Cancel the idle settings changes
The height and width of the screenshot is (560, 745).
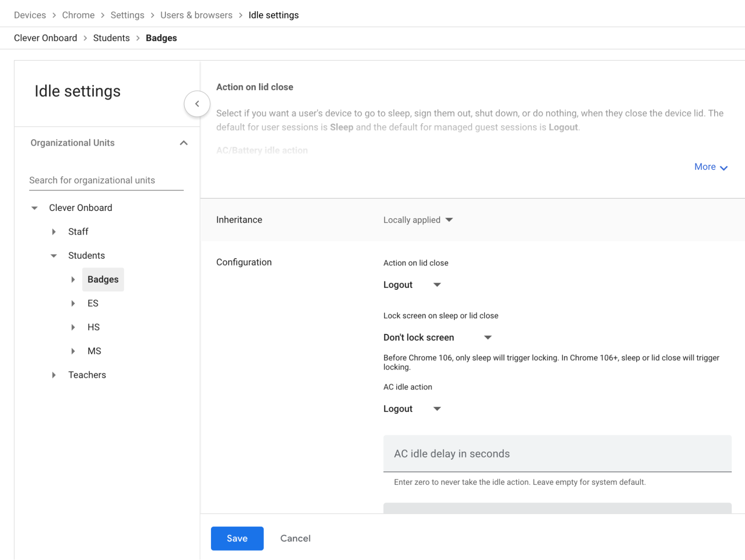tap(295, 538)
